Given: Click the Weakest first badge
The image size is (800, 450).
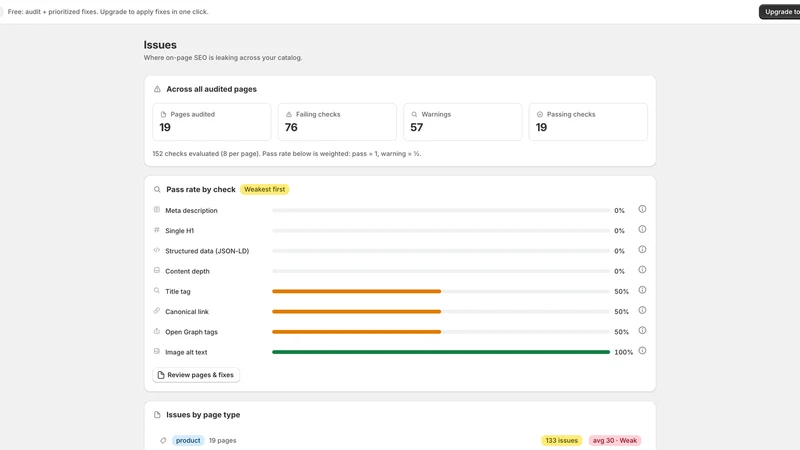Looking at the screenshot, I should click(x=264, y=189).
